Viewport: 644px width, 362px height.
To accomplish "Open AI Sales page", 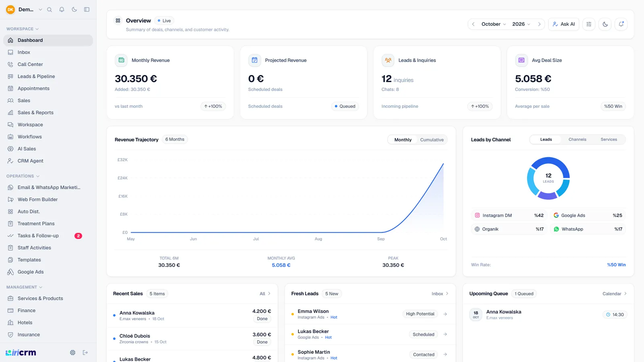I will coord(48,149).
